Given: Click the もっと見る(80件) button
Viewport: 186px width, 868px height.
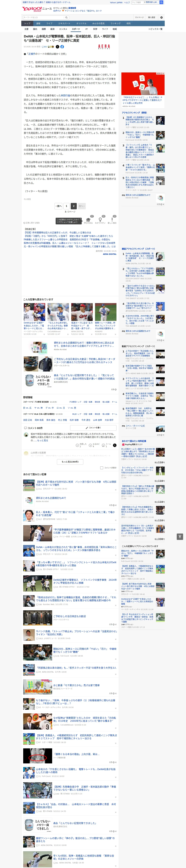Looking at the screenshot, I should point(70,462).
